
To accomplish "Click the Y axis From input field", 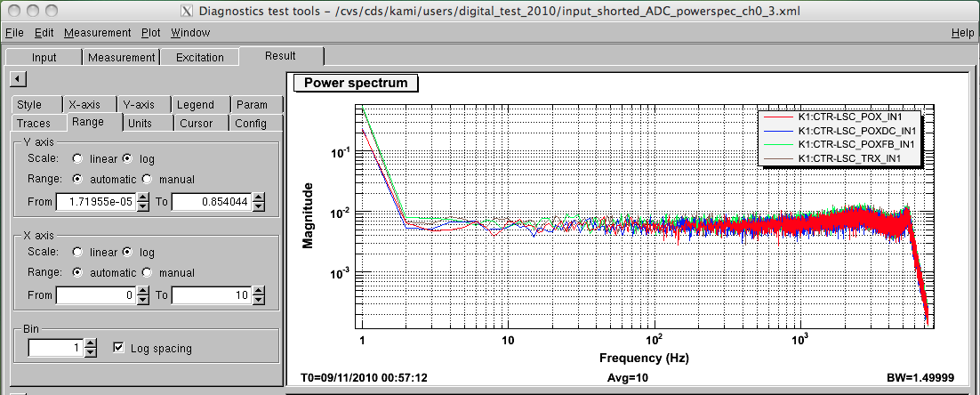I will [94, 202].
